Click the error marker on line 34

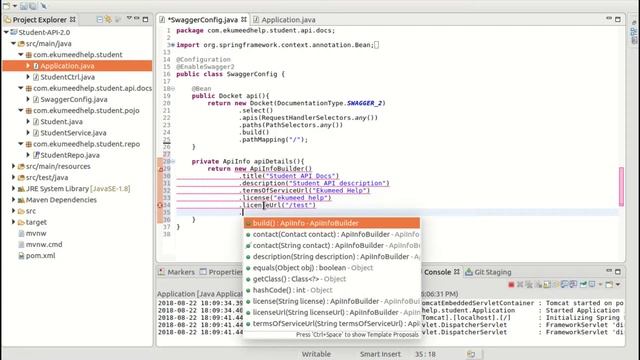tap(160, 205)
